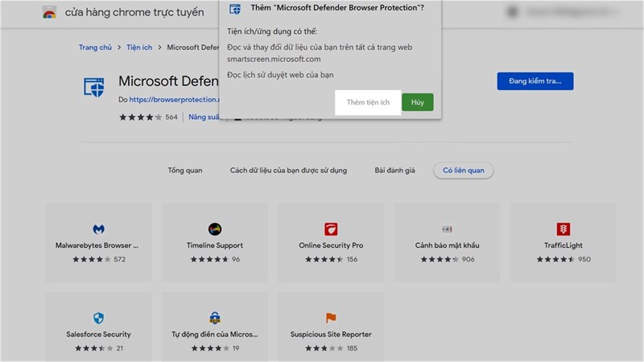This screenshot has width=644, height=362.
Task: Click Cảnh báo mật khẩu card title
Action: 448,245
